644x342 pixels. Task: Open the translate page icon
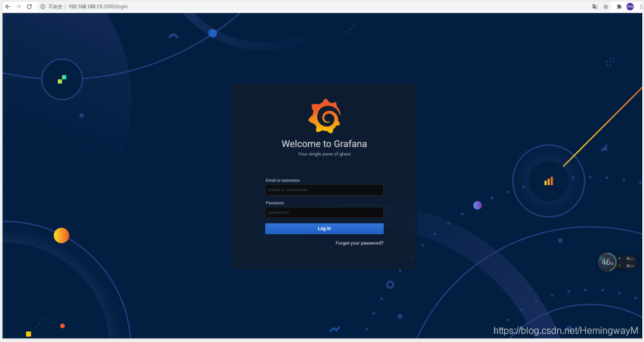click(595, 7)
